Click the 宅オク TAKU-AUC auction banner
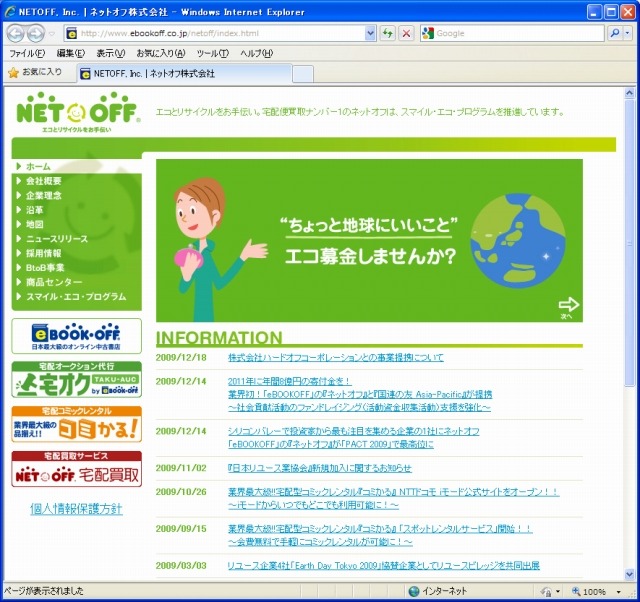The height and width of the screenshot is (602, 640). [77, 380]
